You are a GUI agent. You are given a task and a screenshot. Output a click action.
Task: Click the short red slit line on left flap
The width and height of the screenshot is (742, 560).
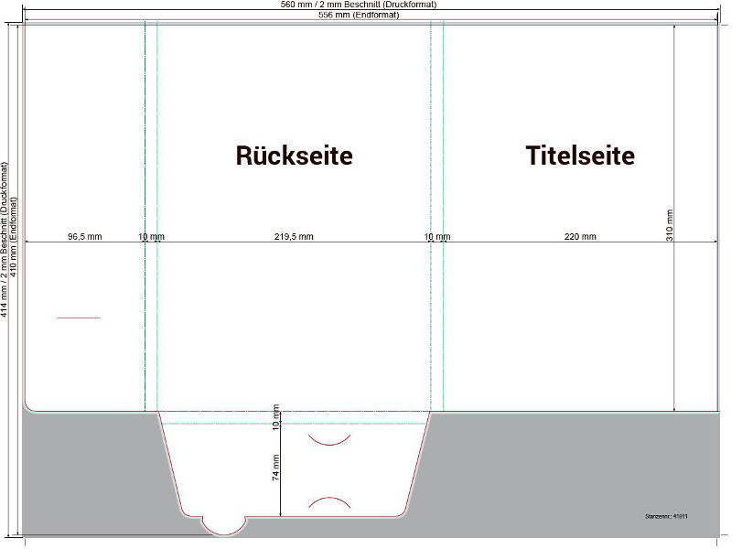coord(79,318)
